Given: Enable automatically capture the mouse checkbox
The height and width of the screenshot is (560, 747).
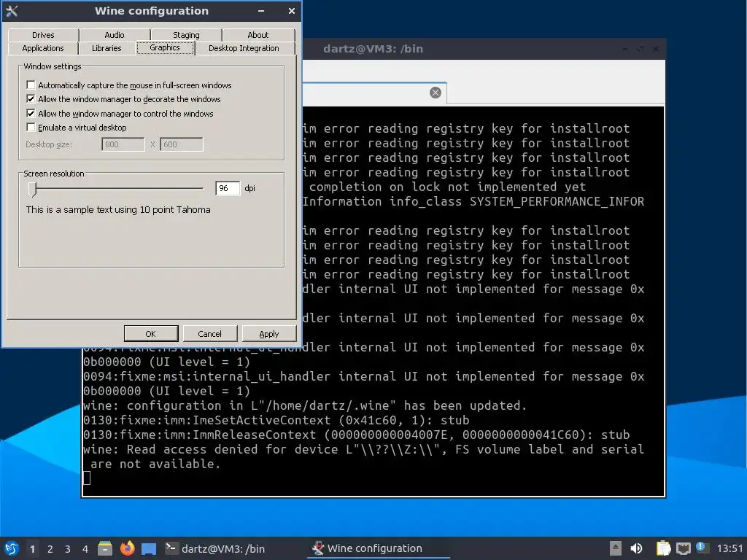Looking at the screenshot, I should [31, 85].
